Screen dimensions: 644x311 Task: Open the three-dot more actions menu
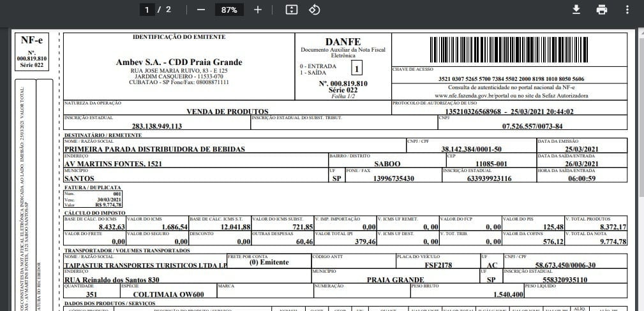tap(627, 10)
